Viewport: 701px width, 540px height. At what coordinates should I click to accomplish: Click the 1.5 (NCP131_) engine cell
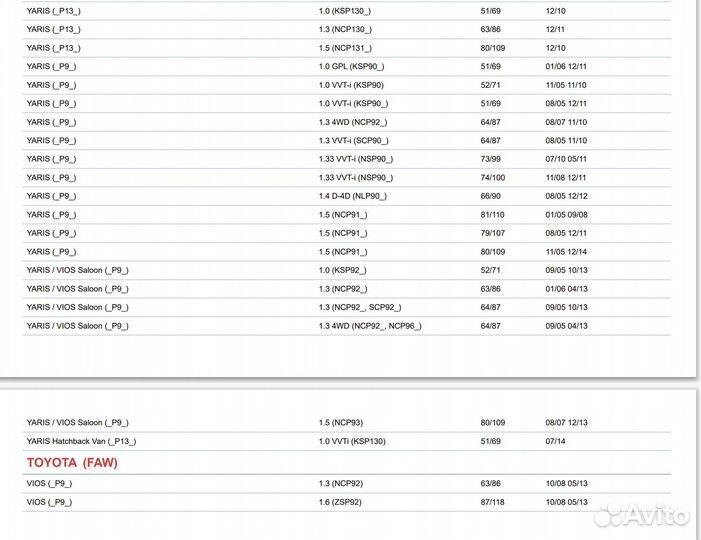345,48
